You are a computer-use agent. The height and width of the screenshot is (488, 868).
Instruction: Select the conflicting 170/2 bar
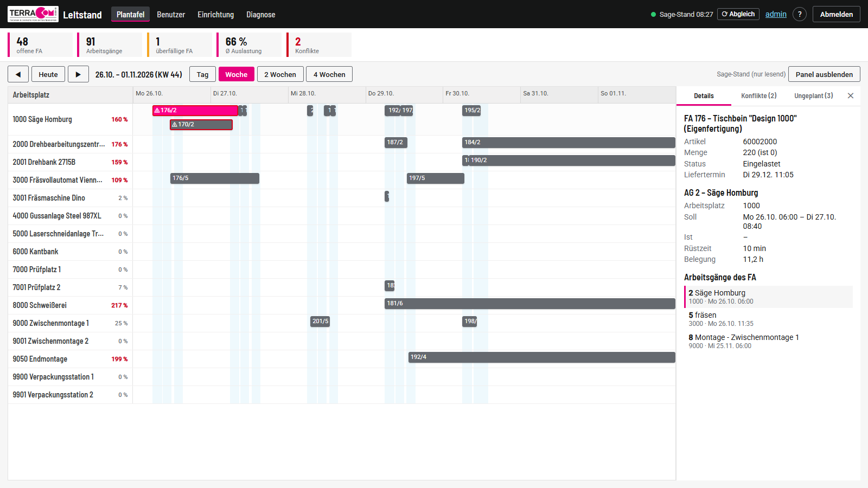[x=201, y=125]
